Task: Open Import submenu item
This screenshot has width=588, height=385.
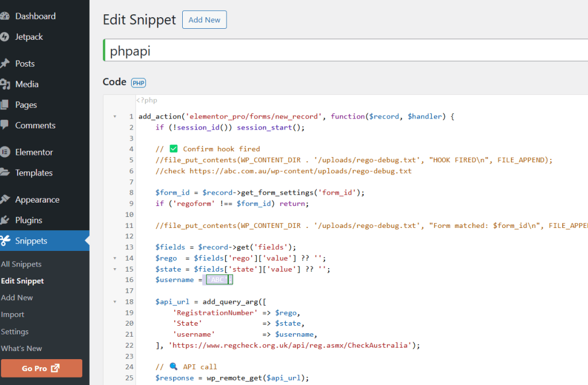Action: (x=13, y=315)
